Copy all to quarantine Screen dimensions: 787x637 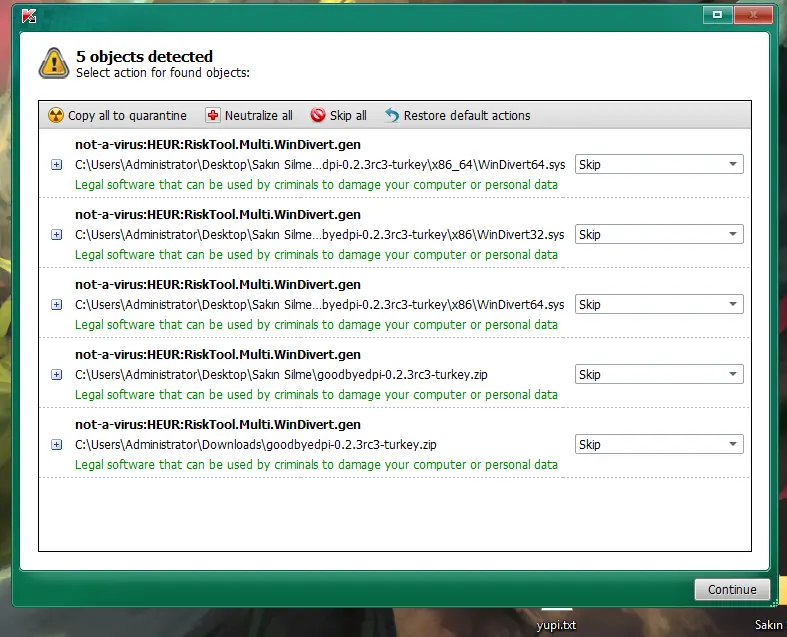pyautogui.click(x=117, y=115)
